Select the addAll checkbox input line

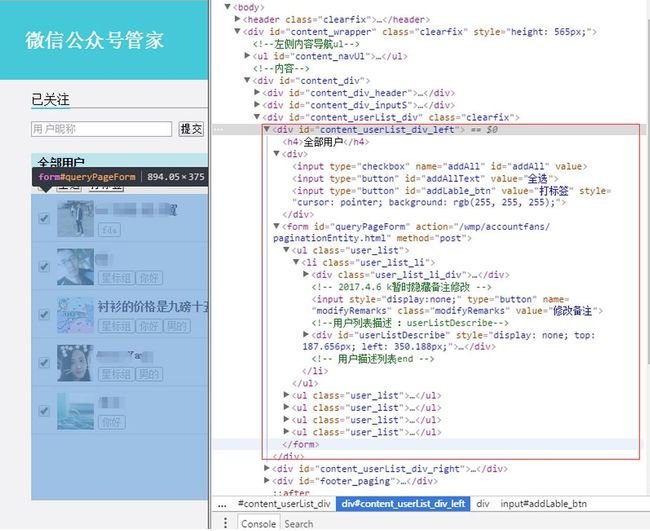coord(439,166)
